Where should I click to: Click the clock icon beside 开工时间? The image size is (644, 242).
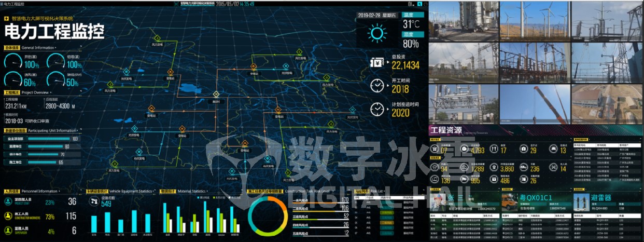[377, 86]
